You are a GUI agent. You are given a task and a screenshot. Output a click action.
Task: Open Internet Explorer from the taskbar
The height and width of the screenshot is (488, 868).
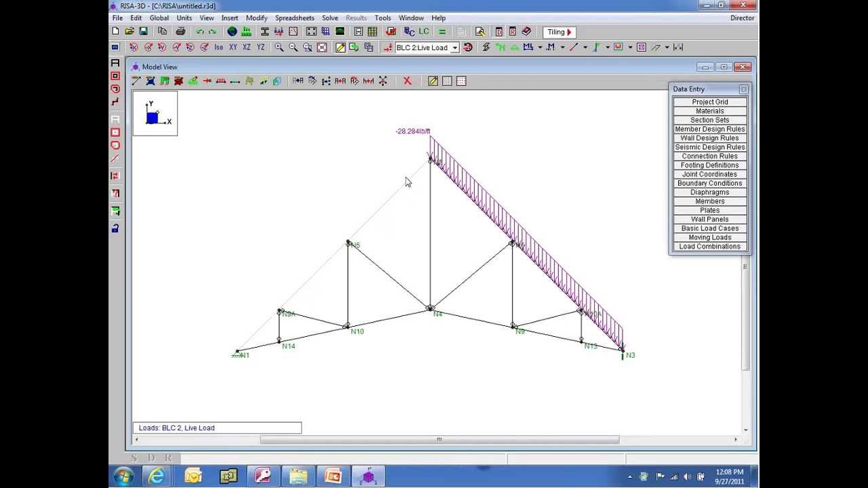157,476
